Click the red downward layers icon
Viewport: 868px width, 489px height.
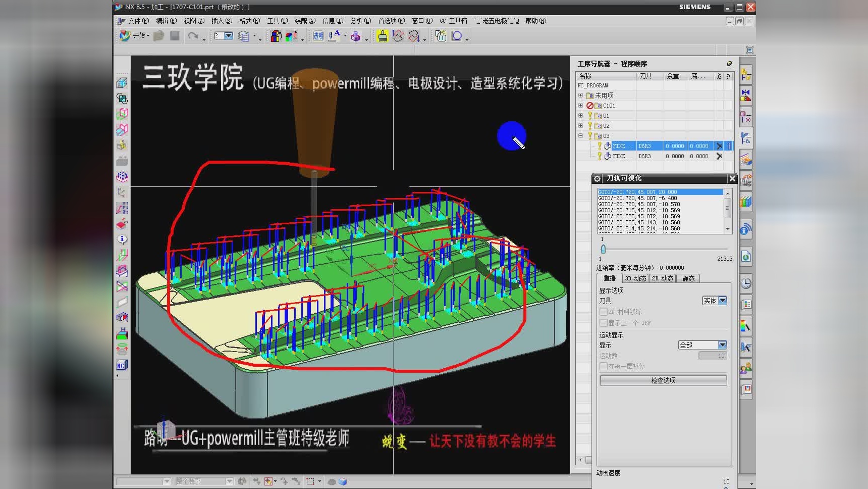pyautogui.click(x=414, y=36)
